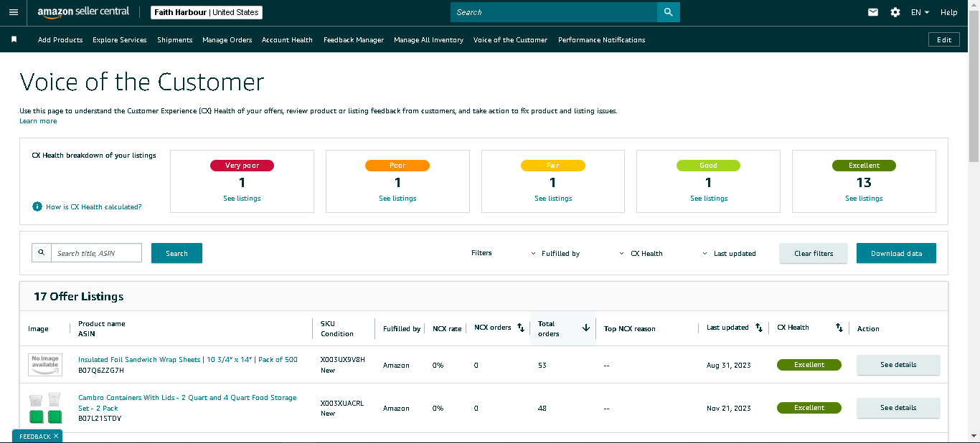Click the Clear filters button
This screenshot has height=443, width=980.
point(814,253)
